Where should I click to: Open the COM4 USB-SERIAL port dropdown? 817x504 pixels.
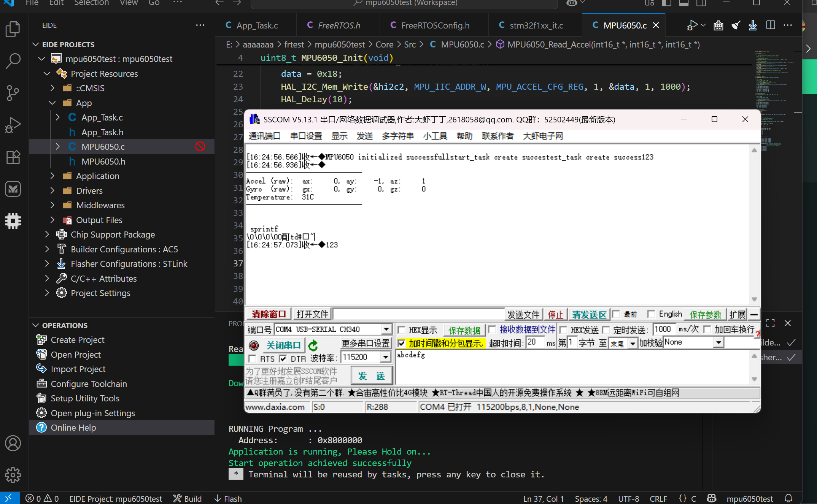click(x=386, y=329)
